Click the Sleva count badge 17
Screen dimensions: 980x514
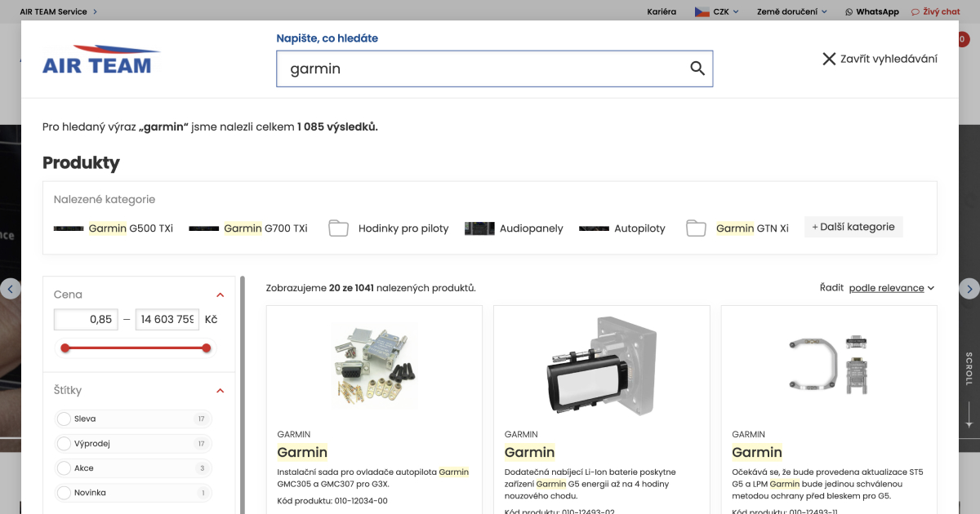click(x=201, y=419)
